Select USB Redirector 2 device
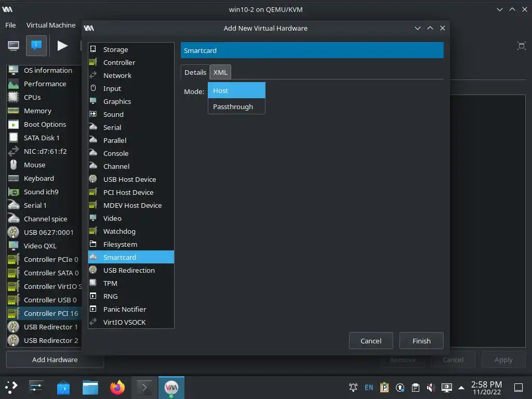Screen dimensions: 532x399 tap(44, 340)
